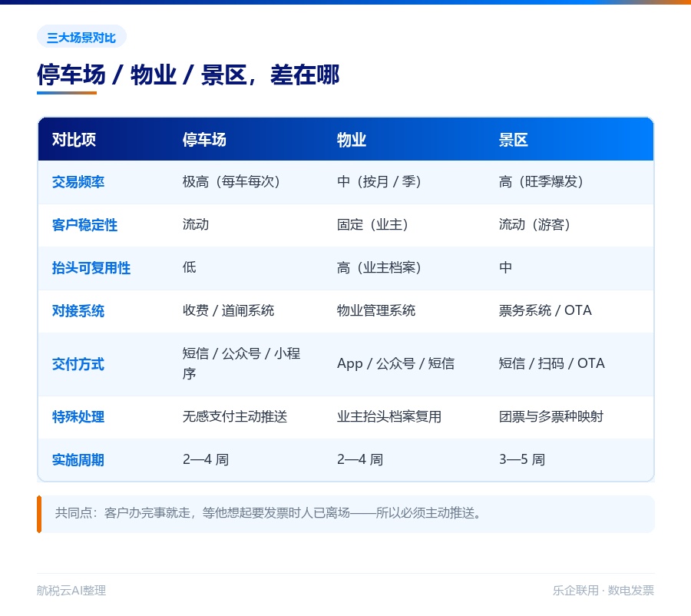Click the cell 高（业主档案）
This screenshot has width=691, height=616.
pos(379,267)
